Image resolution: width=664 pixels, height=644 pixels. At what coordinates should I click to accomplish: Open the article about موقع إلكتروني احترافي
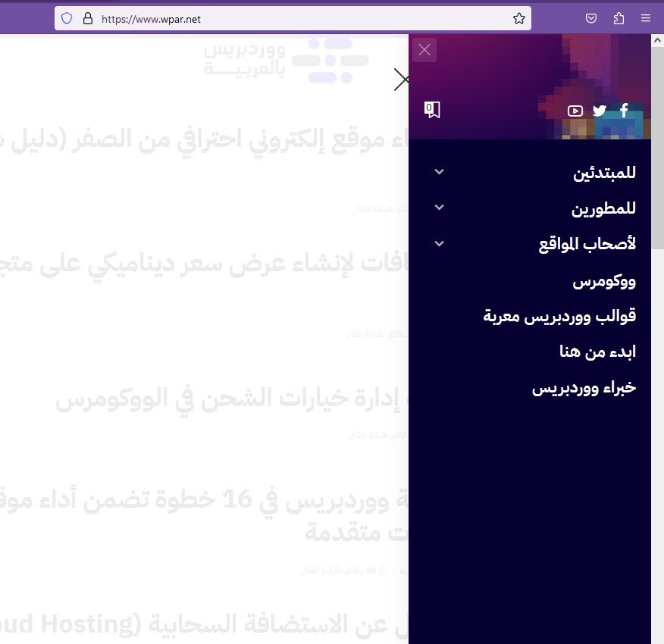(x=204, y=140)
